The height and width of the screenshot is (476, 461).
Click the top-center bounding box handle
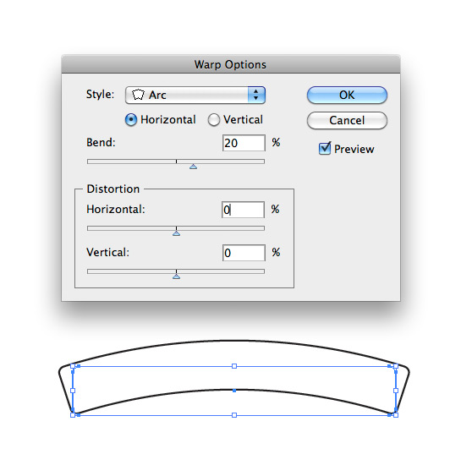coord(234,366)
